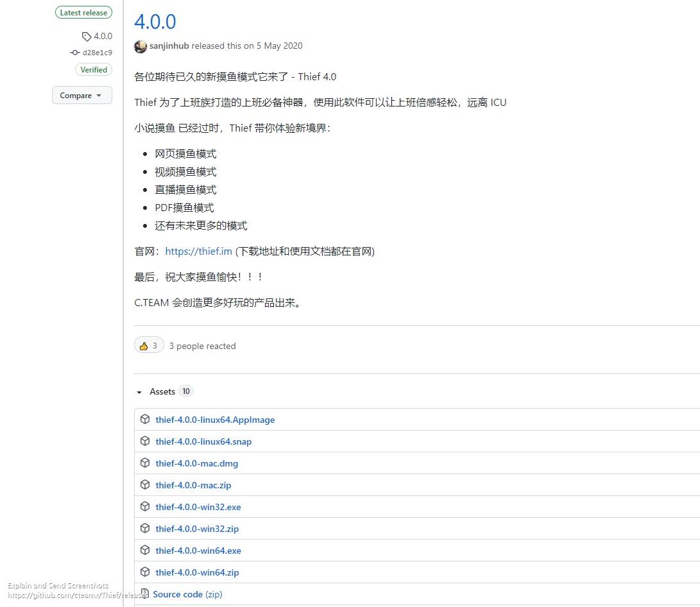This screenshot has height=607, width=700.
Task: Open sanjinhub's username link
Action: [169, 46]
